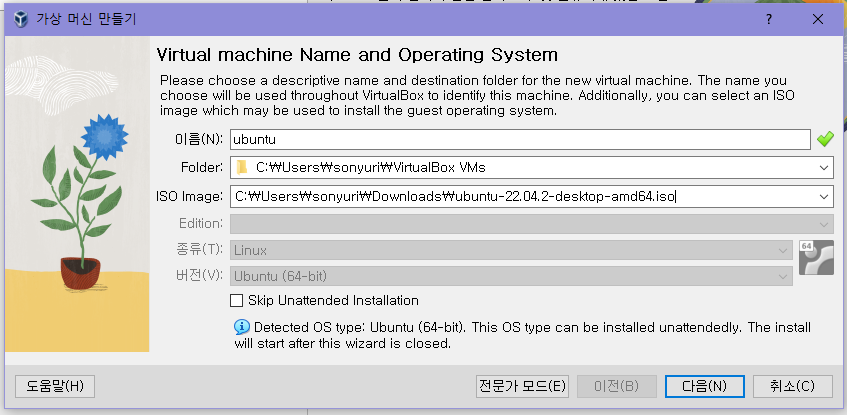The width and height of the screenshot is (847, 415).
Task: Expand the Folder dropdown arrow
Action: click(823, 168)
